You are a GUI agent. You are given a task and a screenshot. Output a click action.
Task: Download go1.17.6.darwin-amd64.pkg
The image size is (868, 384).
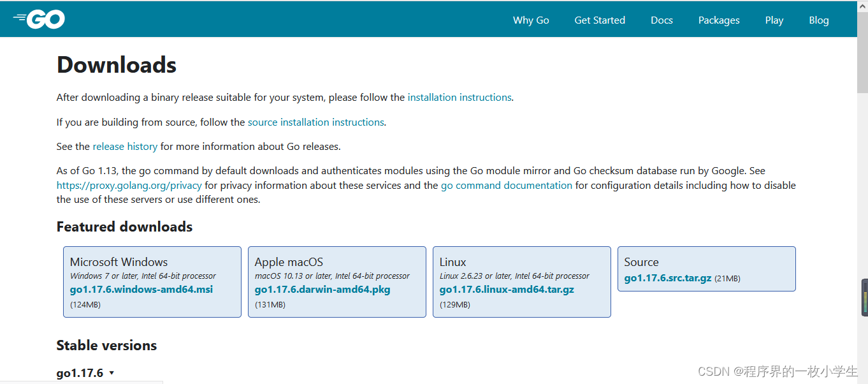(x=322, y=289)
